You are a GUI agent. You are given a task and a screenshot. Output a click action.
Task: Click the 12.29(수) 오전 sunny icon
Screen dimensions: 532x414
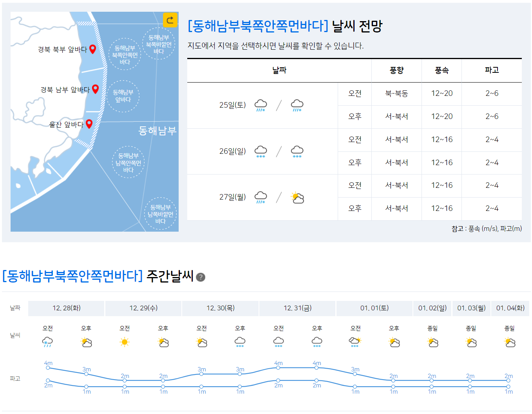(x=125, y=342)
